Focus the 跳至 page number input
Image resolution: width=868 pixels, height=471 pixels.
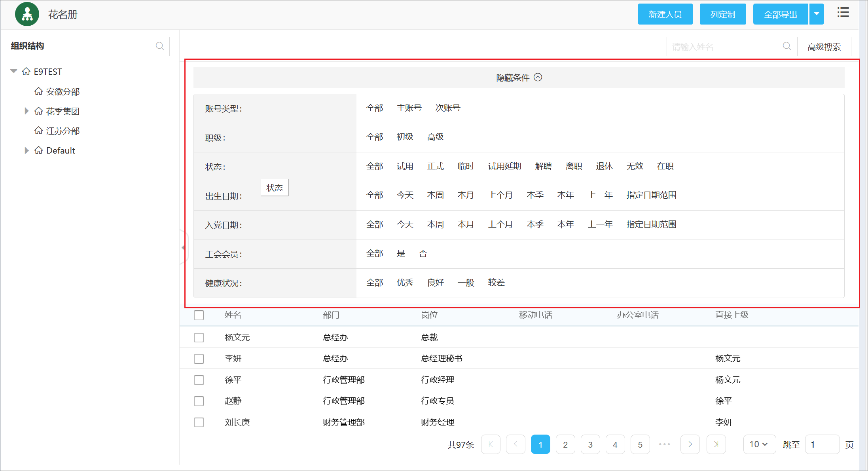coord(822,444)
